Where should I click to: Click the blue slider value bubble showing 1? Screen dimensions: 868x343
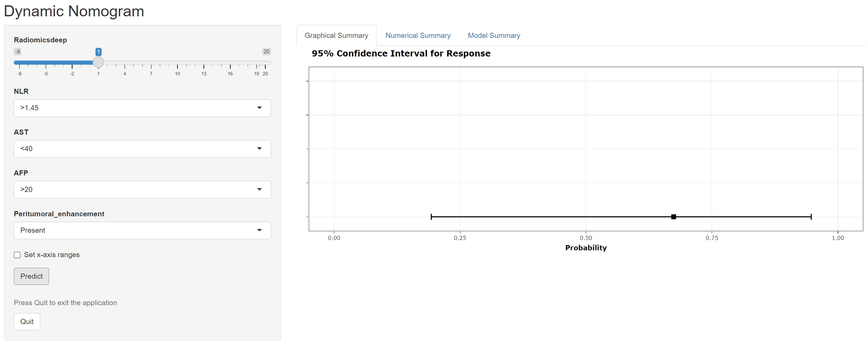[98, 52]
